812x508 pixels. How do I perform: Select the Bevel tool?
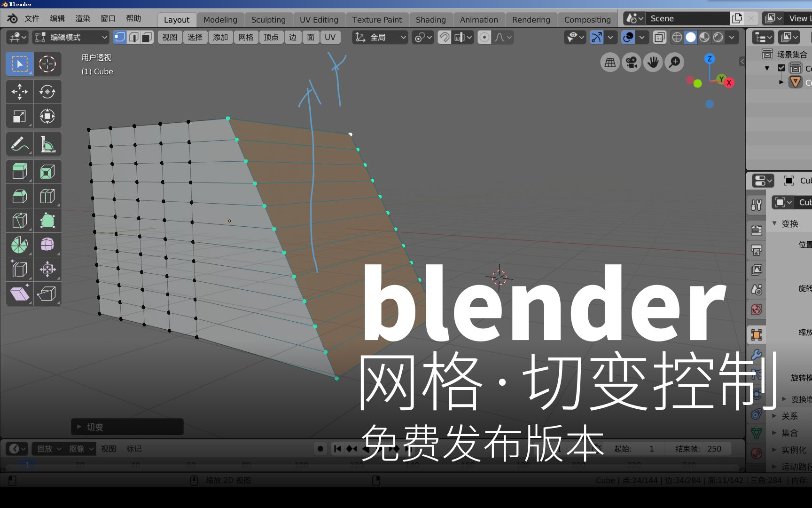19,196
